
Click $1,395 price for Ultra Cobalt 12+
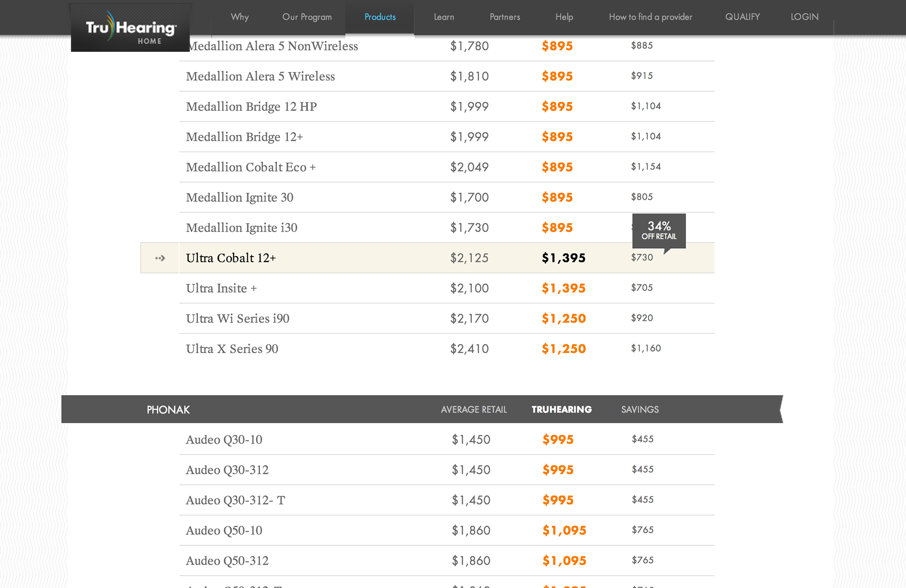pos(563,258)
